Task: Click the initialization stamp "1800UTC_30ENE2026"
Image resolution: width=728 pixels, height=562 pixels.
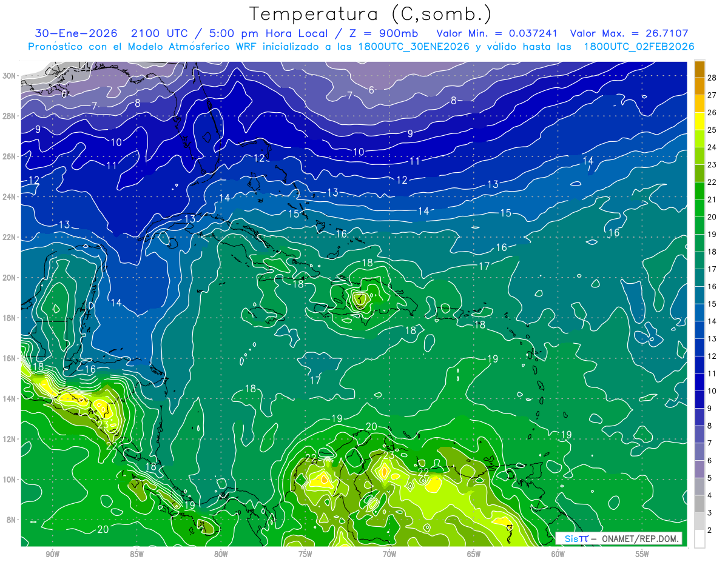Action: pyautogui.click(x=414, y=46)
